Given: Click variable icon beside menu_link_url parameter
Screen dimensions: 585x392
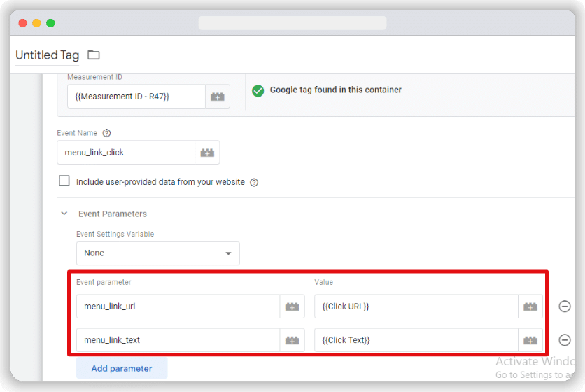Looking at the screenshot, I should tap(292, 307).
